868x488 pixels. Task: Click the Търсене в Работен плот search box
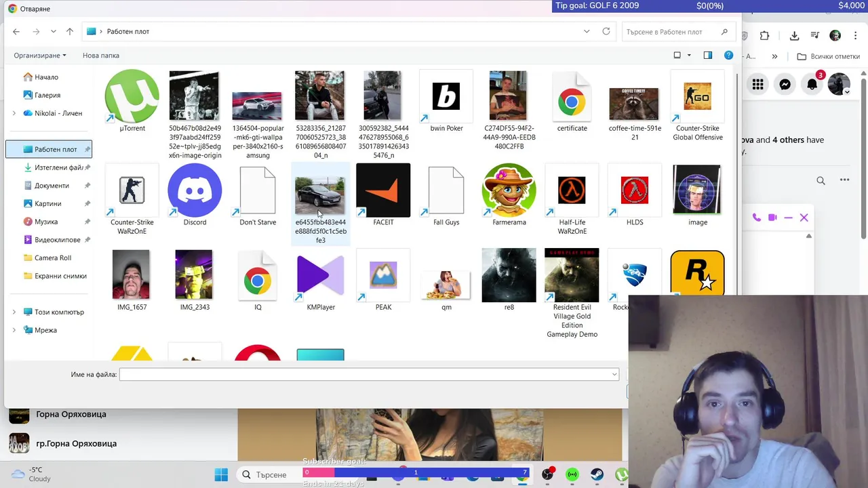[677, 32]
